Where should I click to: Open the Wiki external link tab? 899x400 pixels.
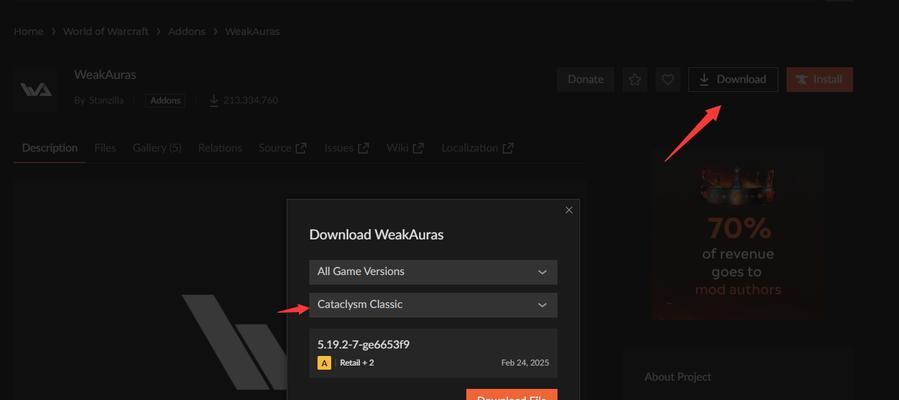pos(405,148)
